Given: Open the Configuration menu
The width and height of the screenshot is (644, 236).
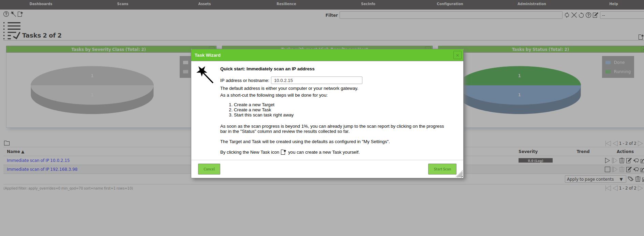Looking at the screenshot, I should coord(450,4).
